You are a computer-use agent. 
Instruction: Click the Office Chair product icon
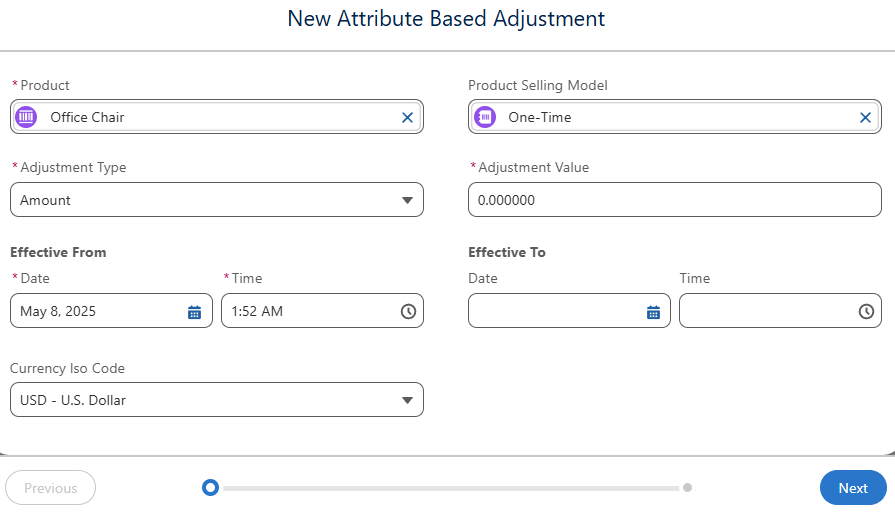tap(26, 117)
